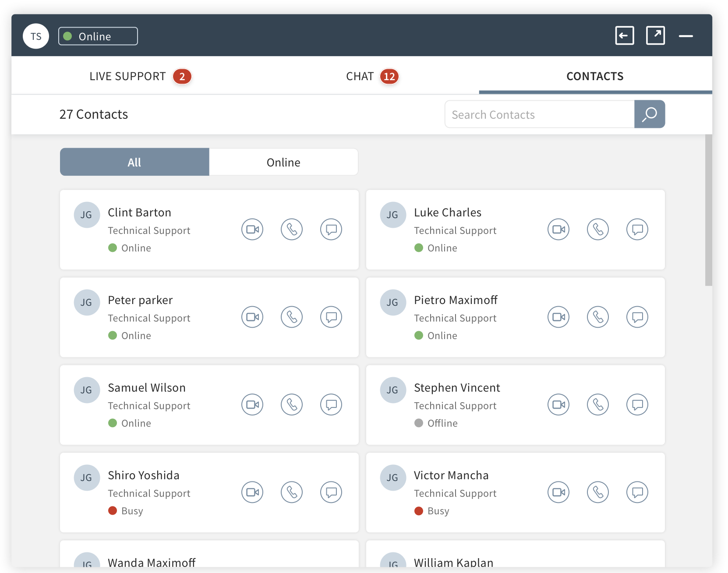Image resolution: width=728 pixels, height=573 pixels.
Task: Click Clint Barton's JG avatar
Action: pos(87,215)
